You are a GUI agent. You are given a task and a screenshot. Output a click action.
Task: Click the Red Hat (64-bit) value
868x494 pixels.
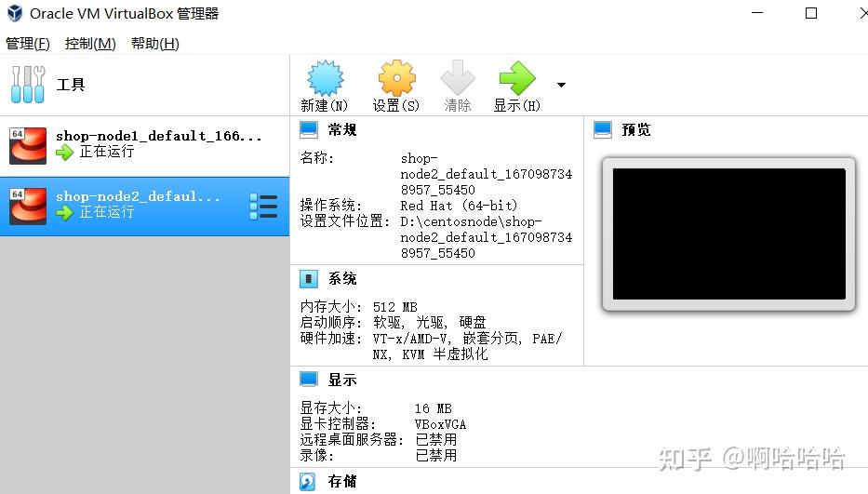pos(459,206)
